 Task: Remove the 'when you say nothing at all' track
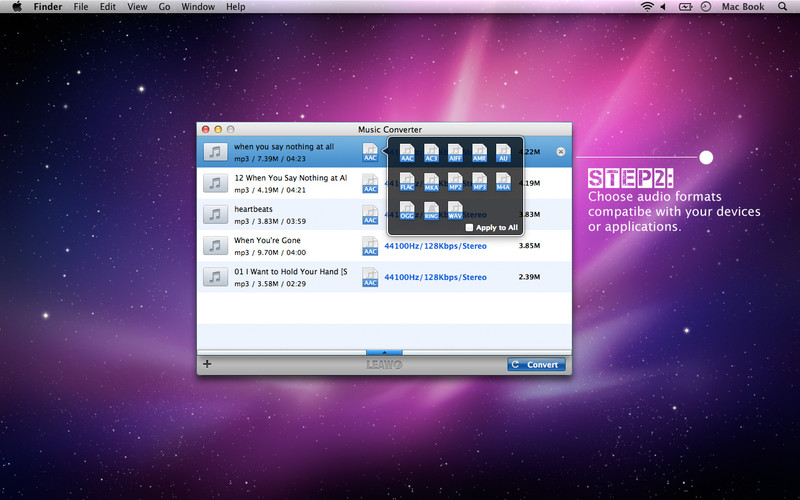(560, 152)
